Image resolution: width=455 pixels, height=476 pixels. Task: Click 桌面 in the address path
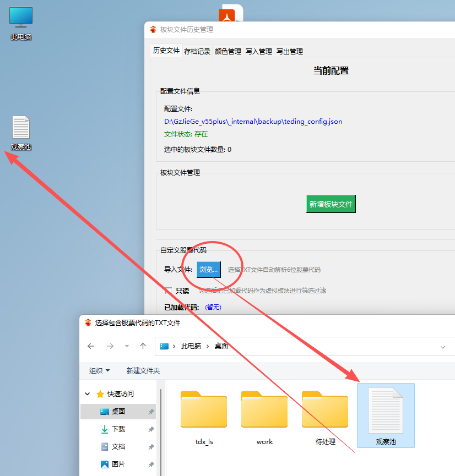(221, 346)
